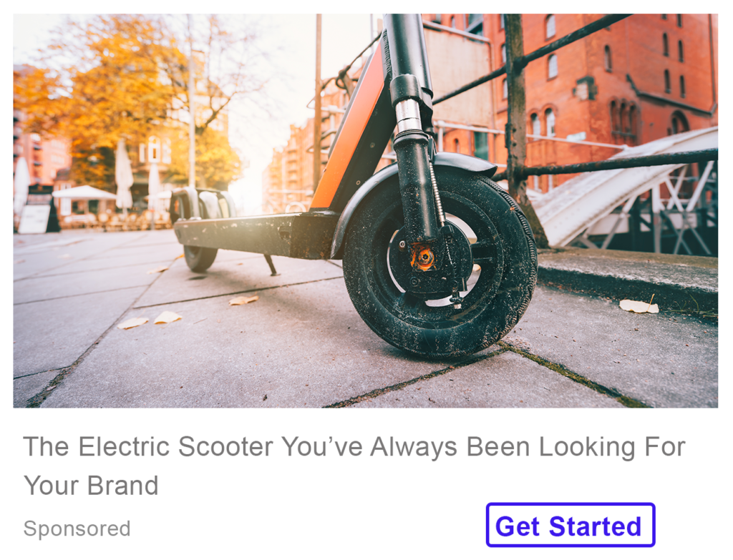Image resolution: width=733 pixels, height=560 pixels.
Task: Click the "Your Brand" headline line
Action: tap(91, 486)
